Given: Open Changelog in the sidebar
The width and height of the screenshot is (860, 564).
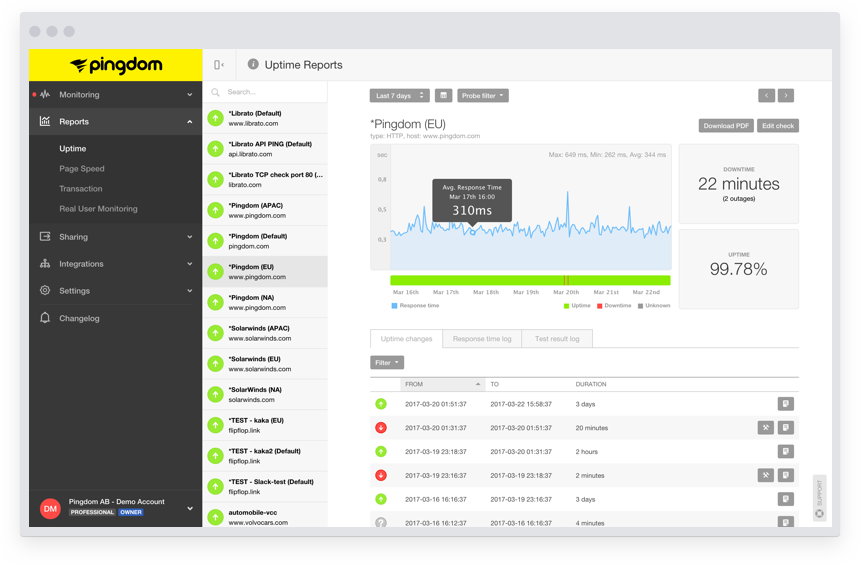Looking at the screenshot, I should pyautogui.click(x=79, y=318).
